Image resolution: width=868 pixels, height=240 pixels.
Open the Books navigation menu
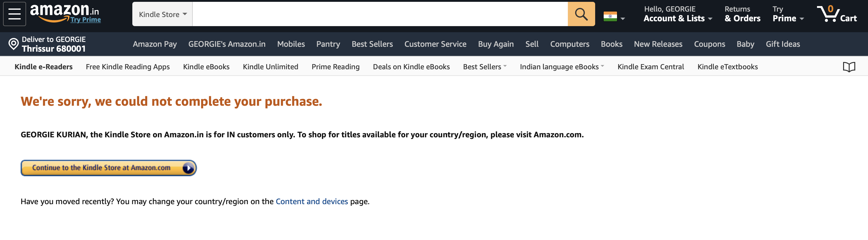point(611,44)
